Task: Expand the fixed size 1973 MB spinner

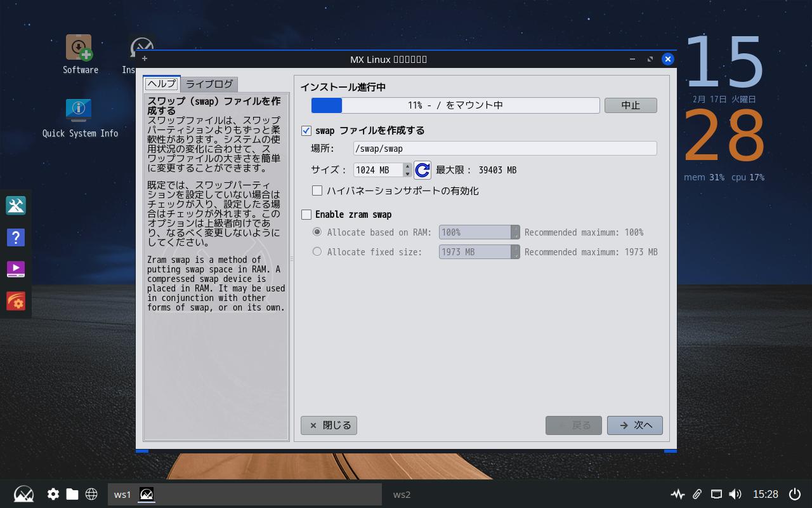Action: (x=516, y=252)
